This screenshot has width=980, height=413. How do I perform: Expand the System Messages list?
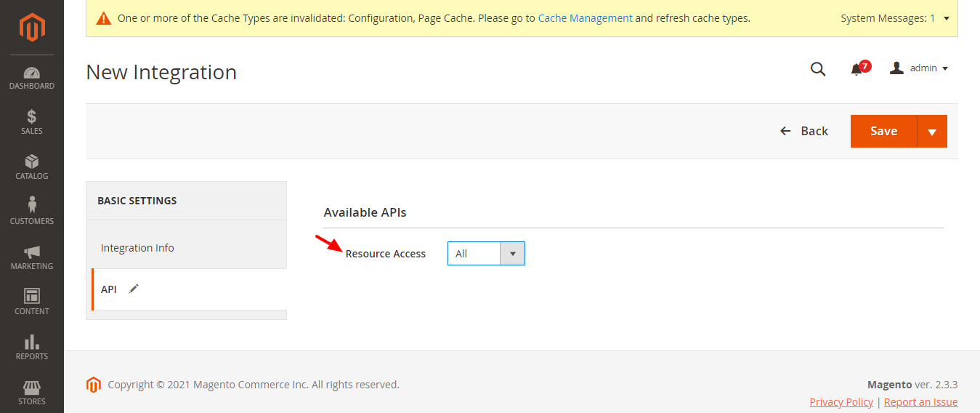(946, 18)
